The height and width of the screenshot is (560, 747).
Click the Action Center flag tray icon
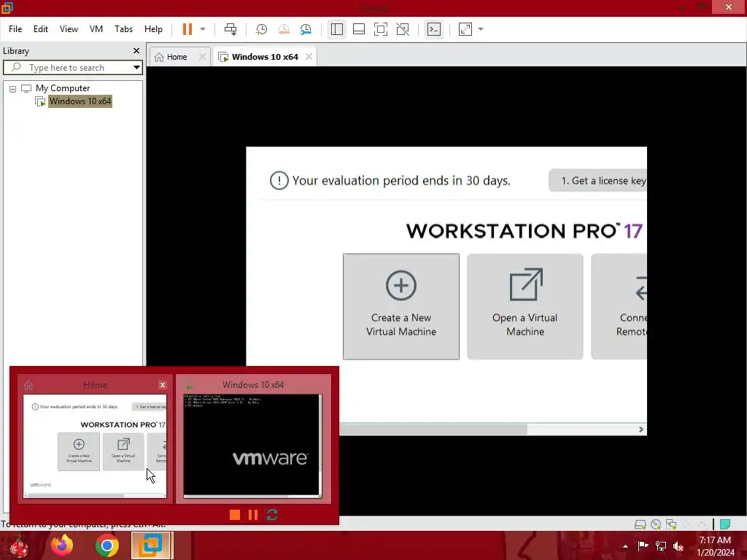point(643,545)
